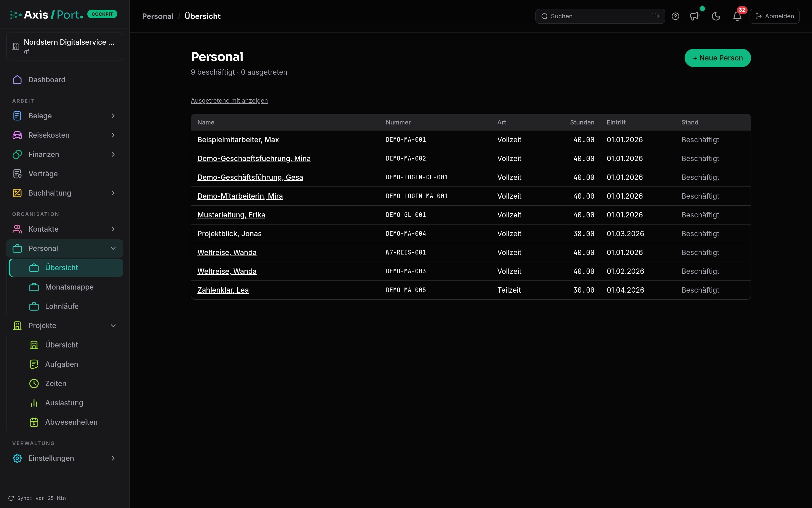The width and height of the screenshot is (812, 508).
Task: Expand the Finanzen chevron
Action: coord(113,154)
